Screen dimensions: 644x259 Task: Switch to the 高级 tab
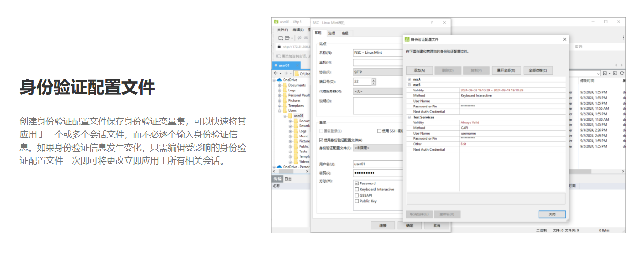(x=345, y=33)
